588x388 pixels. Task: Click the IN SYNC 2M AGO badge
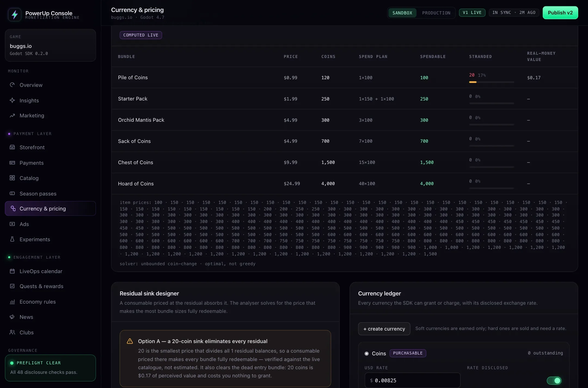pos(514,13)
